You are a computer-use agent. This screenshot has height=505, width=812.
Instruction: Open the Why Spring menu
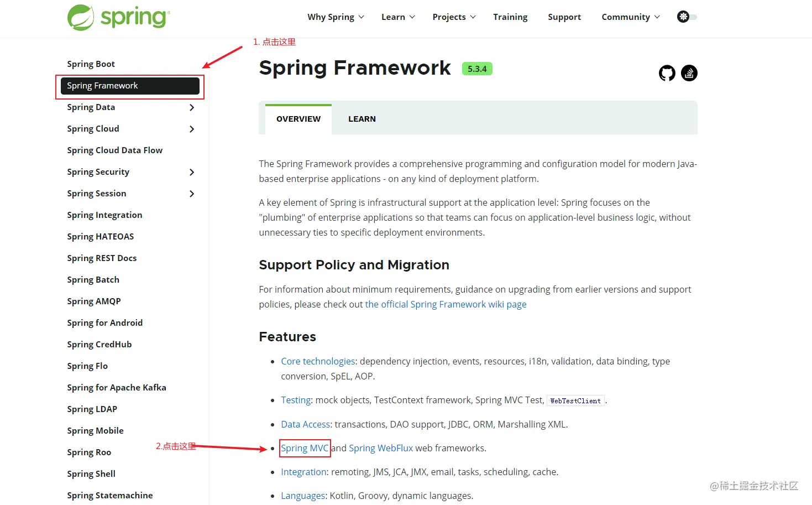[x=336, y=17]
